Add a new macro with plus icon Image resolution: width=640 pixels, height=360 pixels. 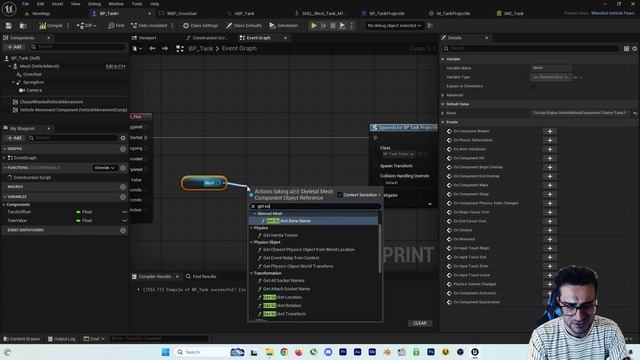click(123, 187)
